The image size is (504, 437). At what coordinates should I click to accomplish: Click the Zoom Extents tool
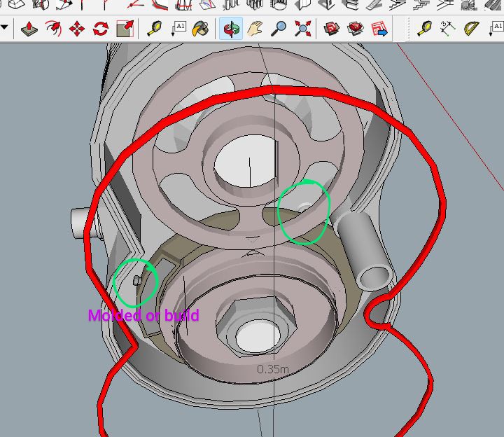(x=303, y=29)
